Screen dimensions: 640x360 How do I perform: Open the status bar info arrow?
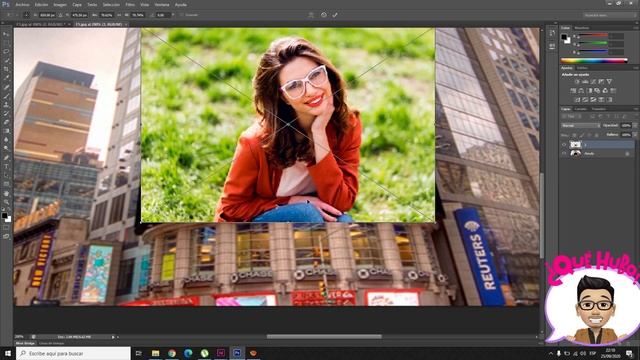[113, 337]
